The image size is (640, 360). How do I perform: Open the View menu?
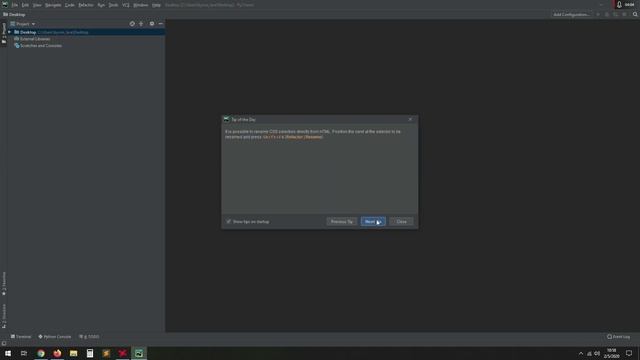click(37, 5)
